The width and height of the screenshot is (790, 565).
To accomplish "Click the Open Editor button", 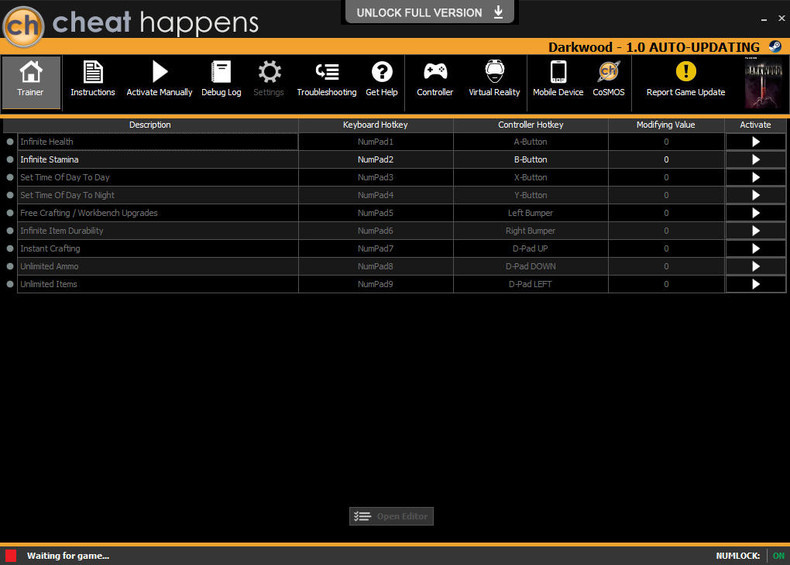I will (x=391, y=516).
